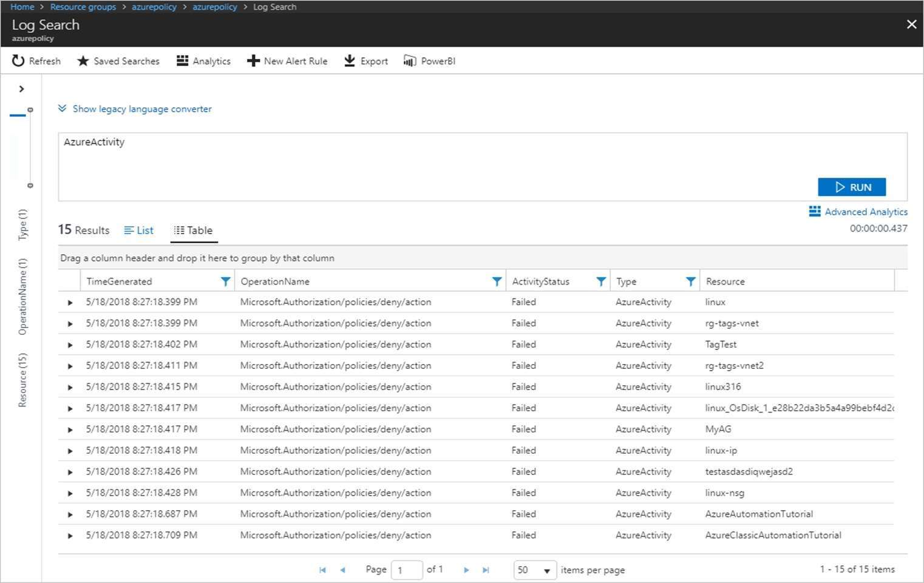Run the AzureActivity query
The width and height of the screenshot is (924, 583).
point(851,187)
